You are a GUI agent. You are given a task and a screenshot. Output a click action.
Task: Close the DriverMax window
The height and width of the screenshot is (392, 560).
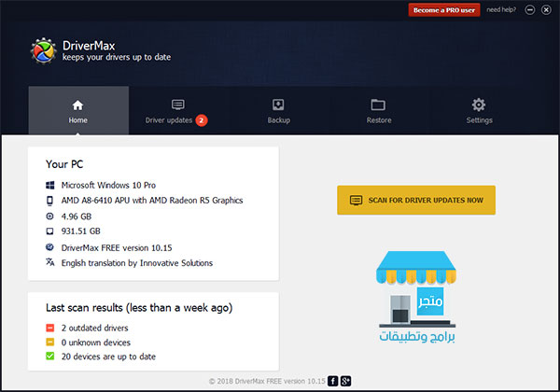[546, 10]
